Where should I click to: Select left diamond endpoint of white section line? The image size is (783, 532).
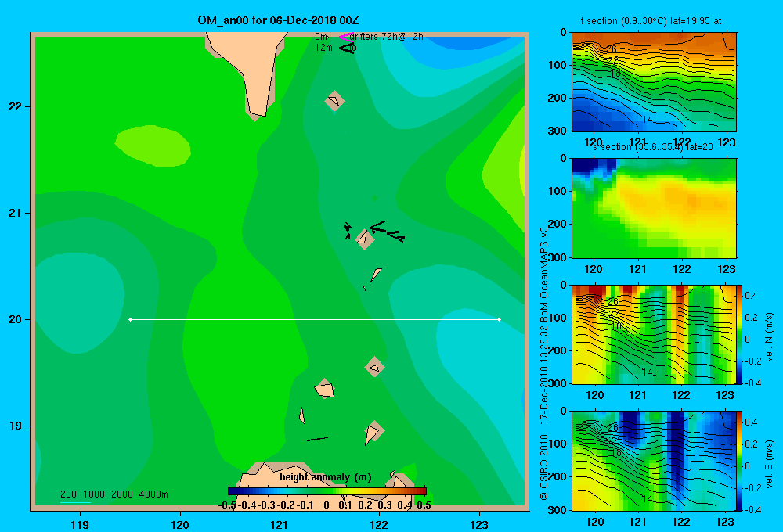point(130,319)
